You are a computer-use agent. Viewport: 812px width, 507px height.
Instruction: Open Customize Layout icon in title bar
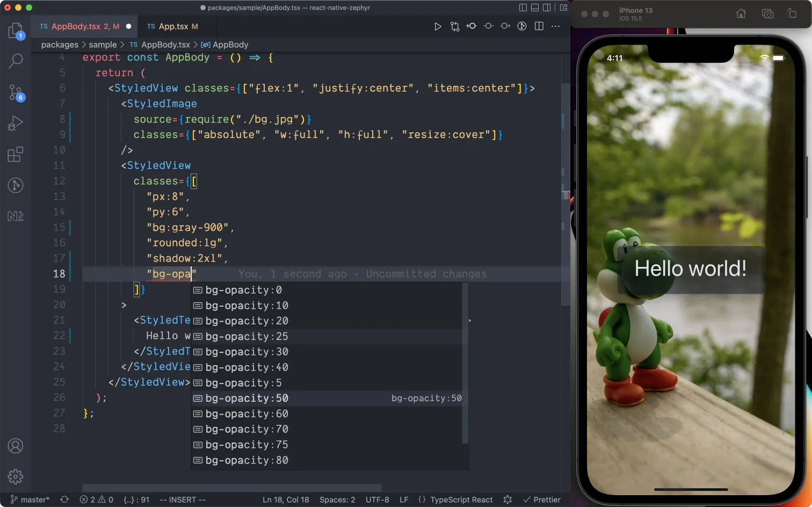[563, 8]
